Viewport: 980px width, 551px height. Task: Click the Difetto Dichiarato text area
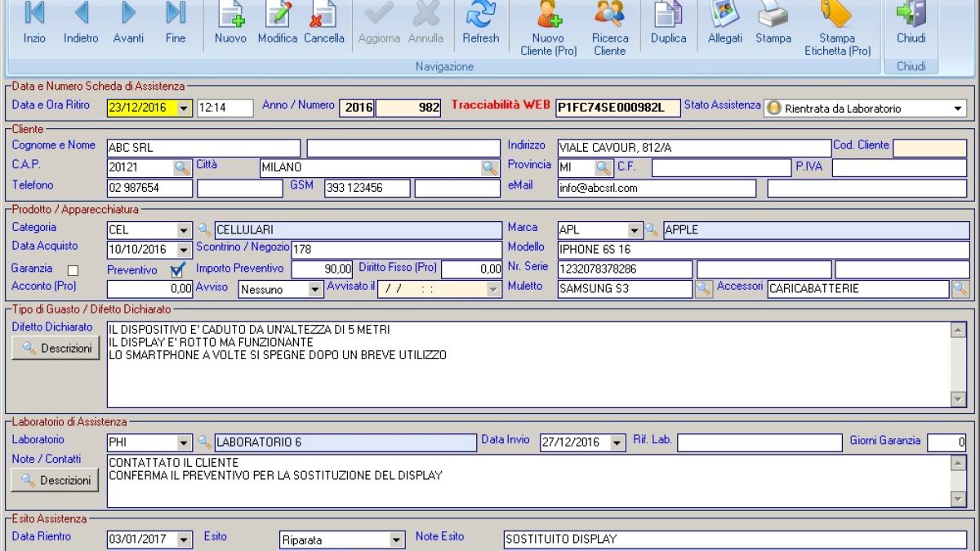[x=529, y=365]
